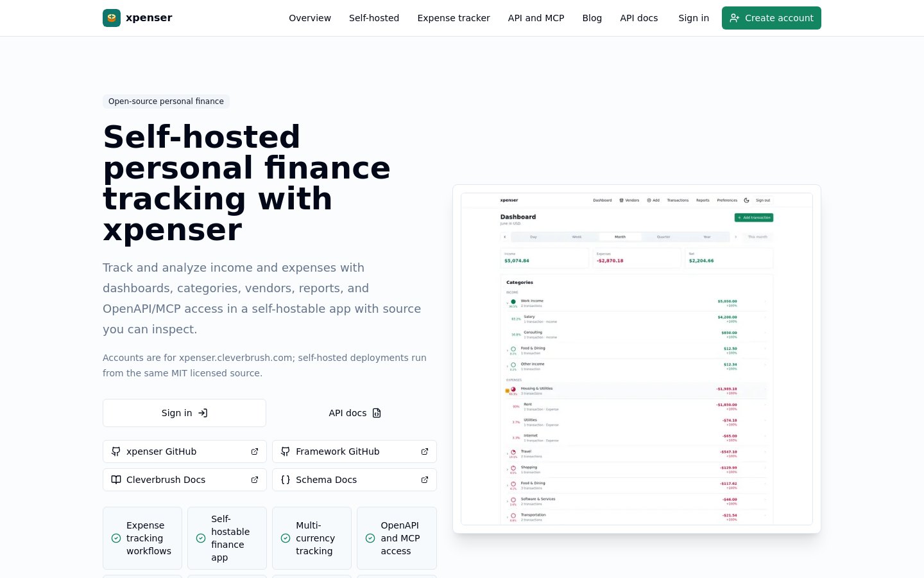Viewport: 924px width, 578px height.
Task: Click the user-plus icon in Create account
Action: (x=735, y=18)
